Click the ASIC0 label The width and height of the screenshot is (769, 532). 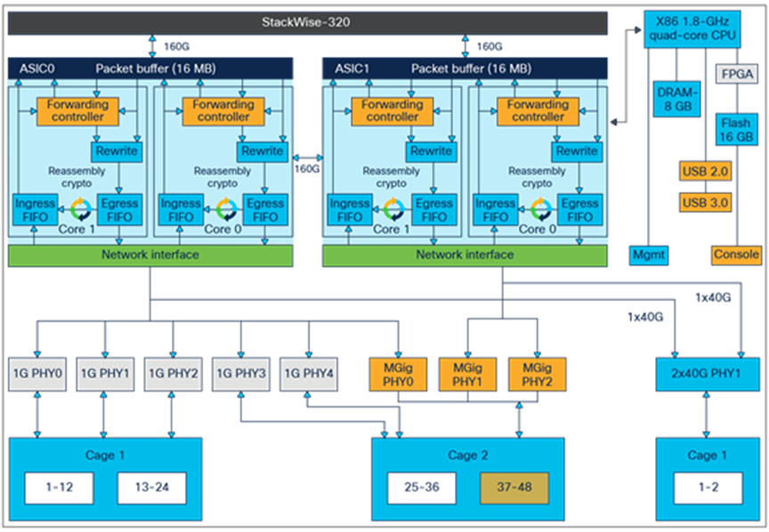coord(36,69)
